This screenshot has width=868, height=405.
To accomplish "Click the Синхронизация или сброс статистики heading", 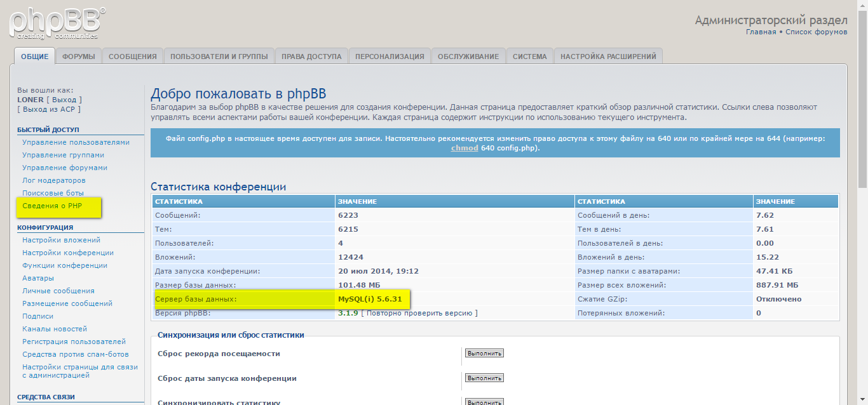I will 231,335.
